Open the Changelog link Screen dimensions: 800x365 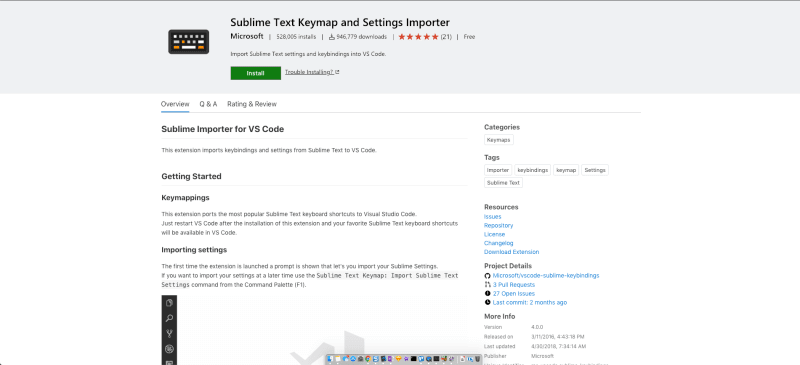pos(498,244)
